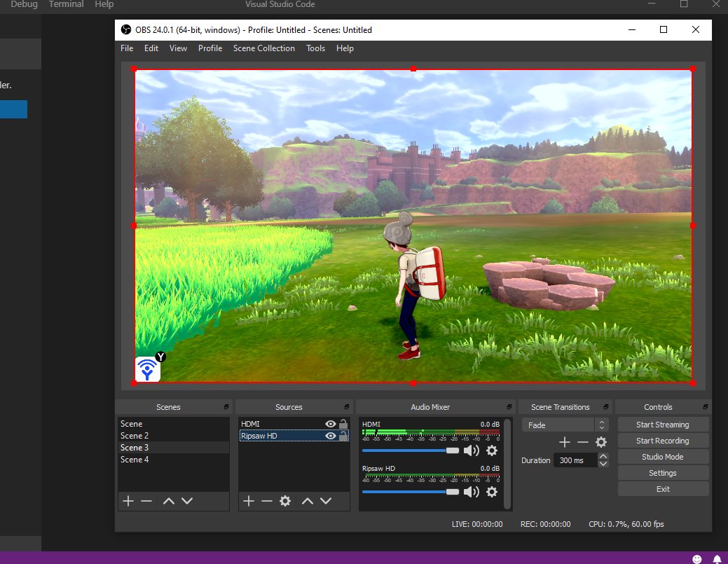Open the Help menu in OBS

tap(345, 48)
